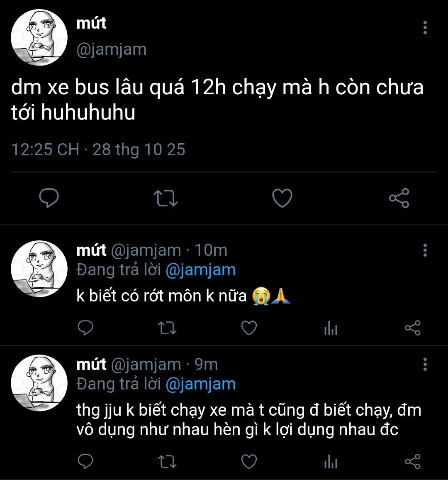Viewport: 448px width, 480px height.
Task: View analytics of the 10m reply
Action: click(331, 329)
